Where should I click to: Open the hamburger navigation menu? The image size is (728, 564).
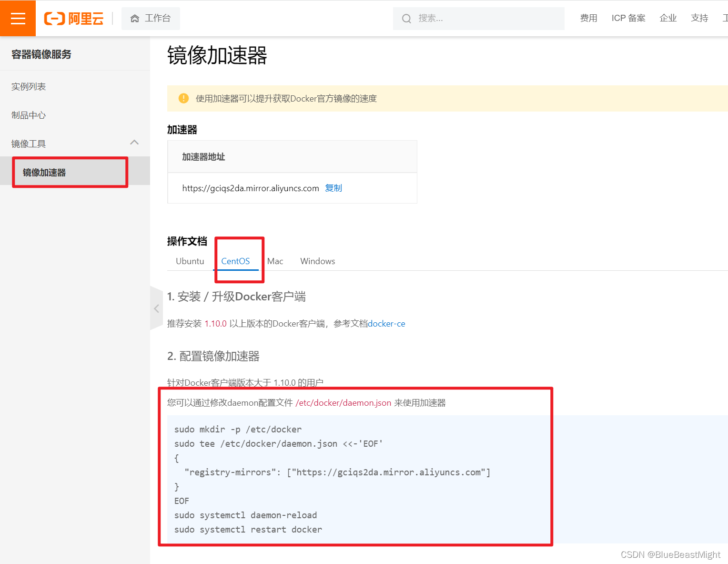point(18,18)
